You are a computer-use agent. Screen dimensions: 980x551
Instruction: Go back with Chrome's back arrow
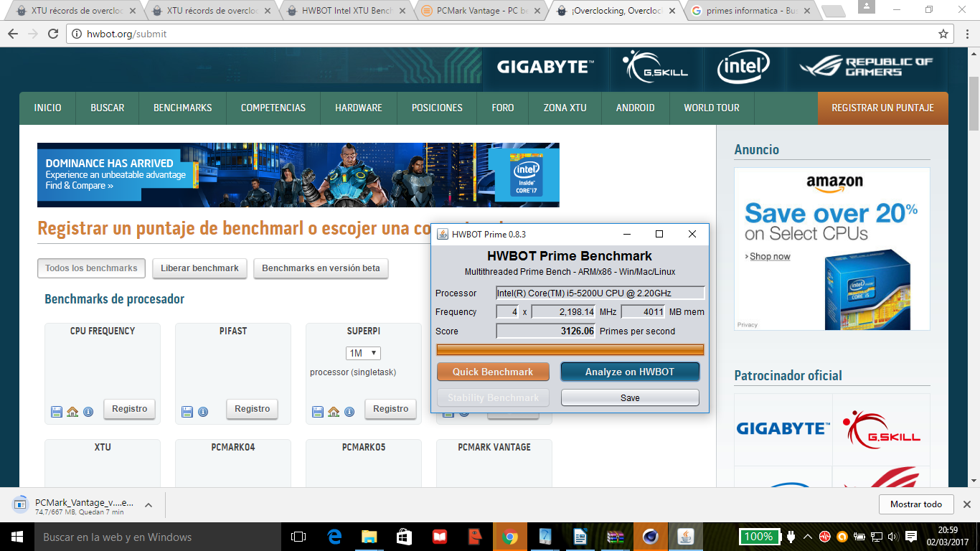tap(13, 34)
